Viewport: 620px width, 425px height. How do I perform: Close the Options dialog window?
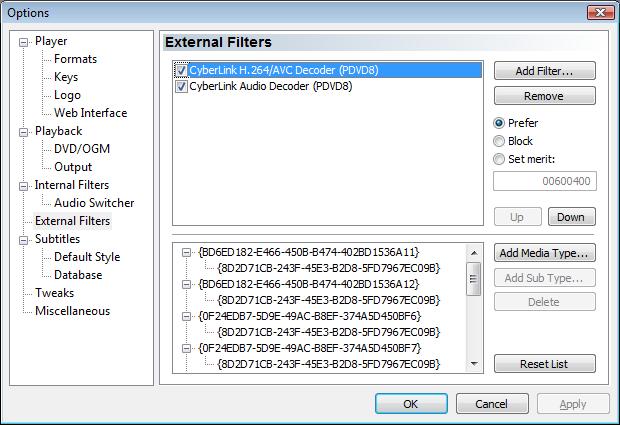[600, 12]
